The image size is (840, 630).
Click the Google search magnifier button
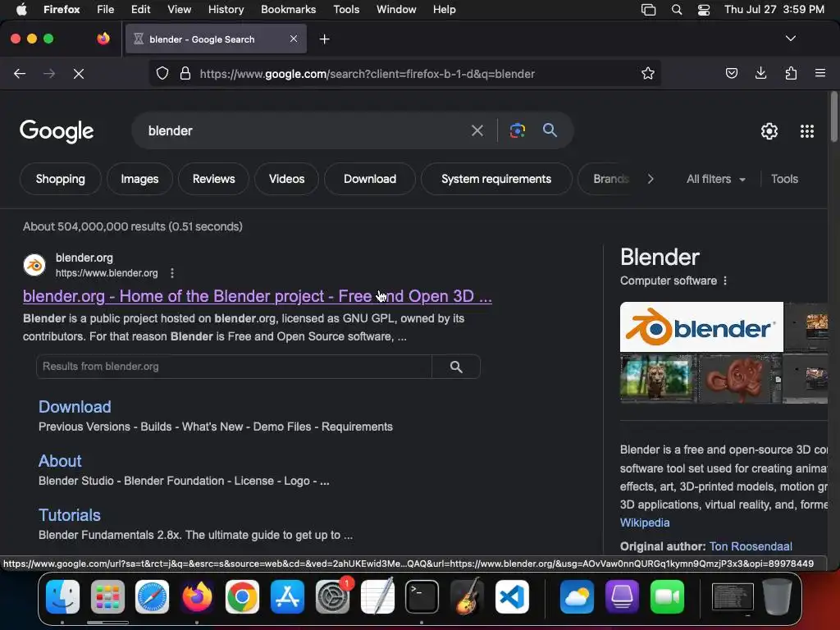[550, 130]
